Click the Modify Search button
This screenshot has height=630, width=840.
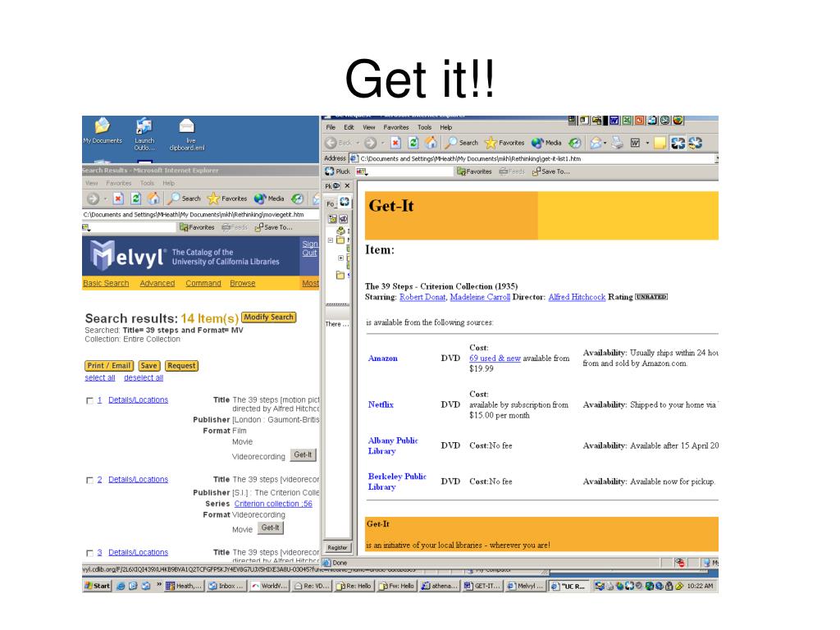coord(268,317)
